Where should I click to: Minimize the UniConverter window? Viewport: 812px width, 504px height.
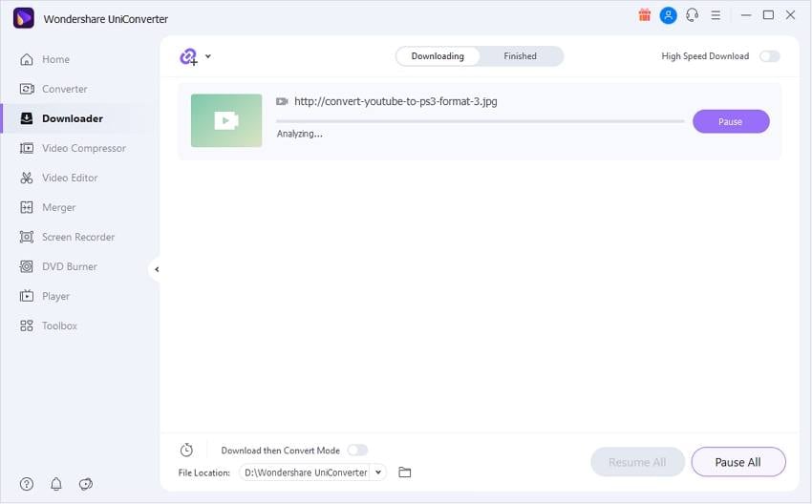(746, 15)
